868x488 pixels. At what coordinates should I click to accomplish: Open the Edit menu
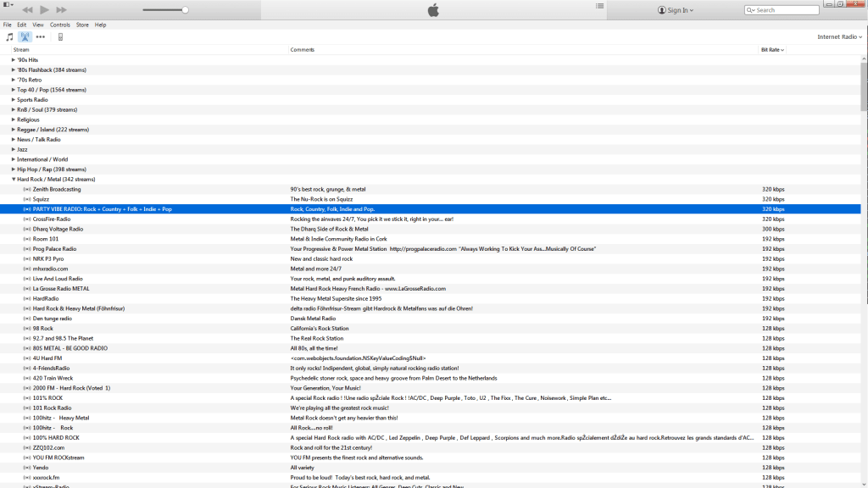point(21,25)
